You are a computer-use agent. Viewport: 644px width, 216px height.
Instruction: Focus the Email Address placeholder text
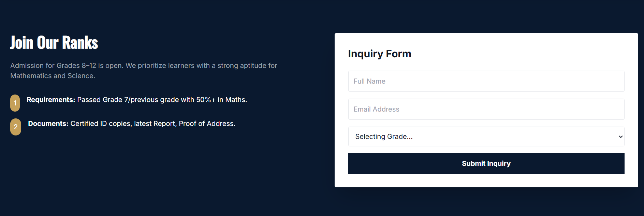376,109
